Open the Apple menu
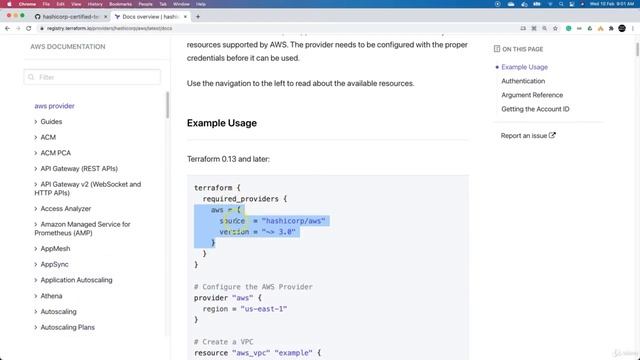 [x=9, y=4]
